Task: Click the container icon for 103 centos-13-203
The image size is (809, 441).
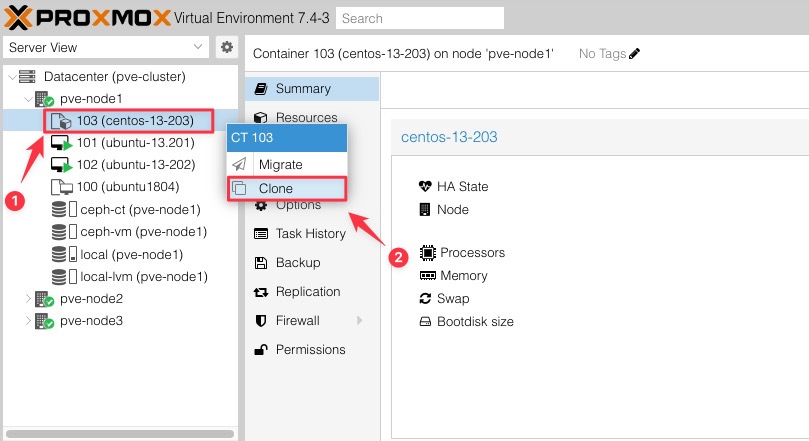Action: pos(61,121)
